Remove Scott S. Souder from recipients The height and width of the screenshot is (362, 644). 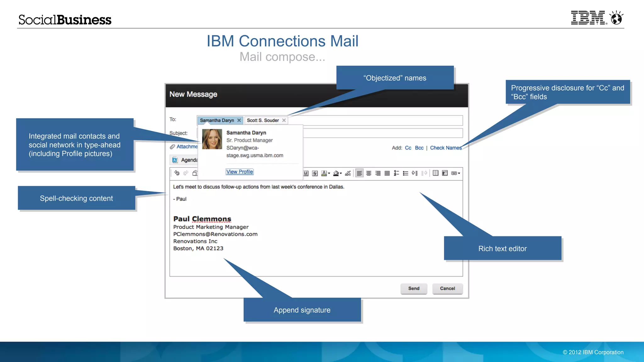point(284,120)
